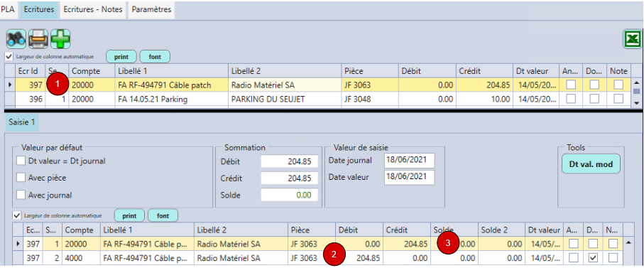Screen dimensions: 644x268
Task: Click the lower 'print' button
Action: [x=129, y=216]
